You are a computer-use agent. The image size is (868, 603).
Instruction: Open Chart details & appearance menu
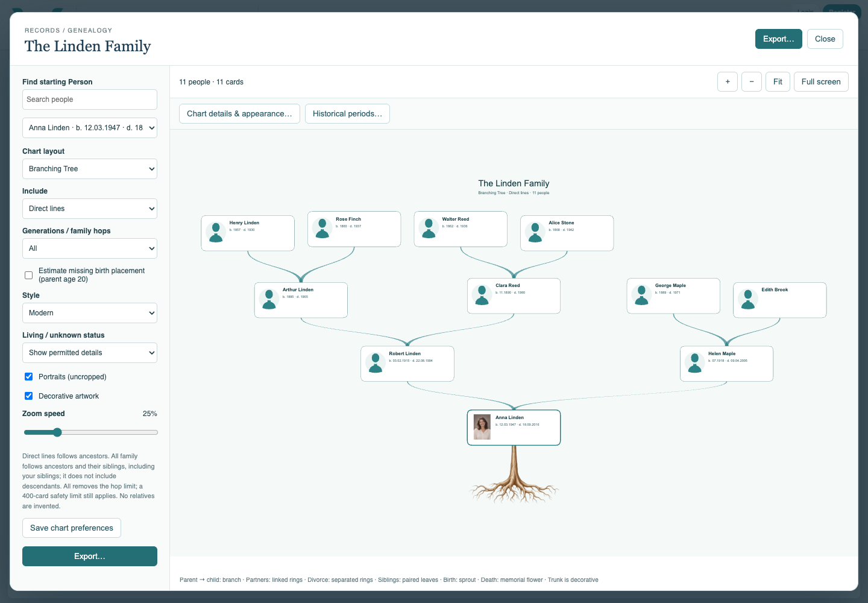239,113
